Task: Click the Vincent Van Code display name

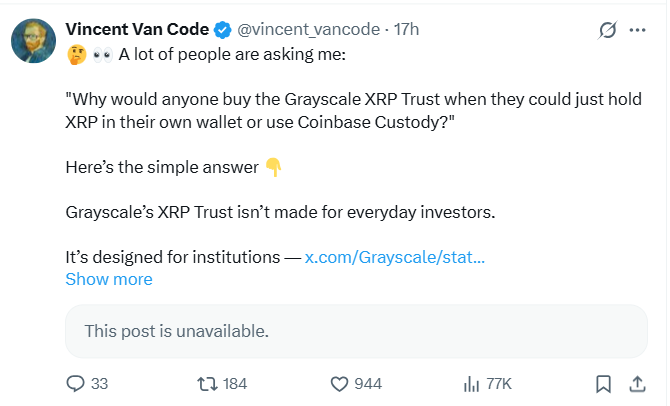Action: (x=135, y=30)
